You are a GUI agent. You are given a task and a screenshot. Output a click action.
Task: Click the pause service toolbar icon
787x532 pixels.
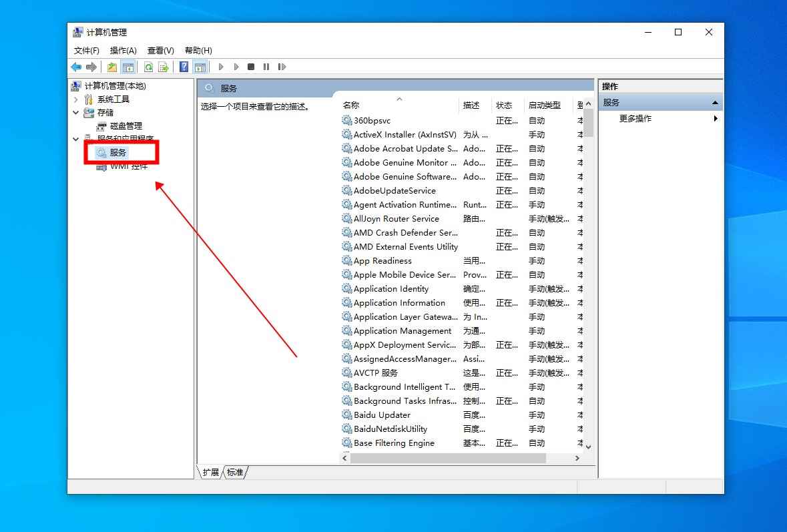click(266, 67)
